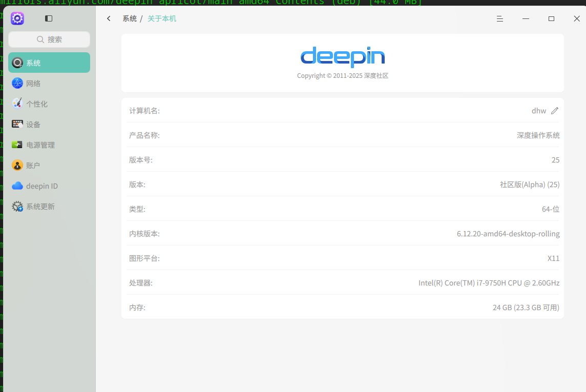Image resolution: width=586 pixels, height=392 pixels.
Task: Click the Control Center gear app icon
Action: [x=17, y=18]
